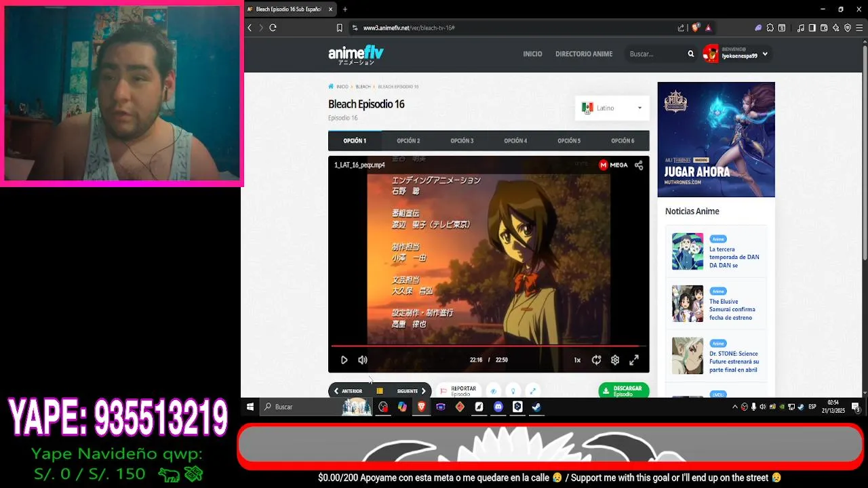Click the INICIO navigation link
This screenshot has height=488, width=868.
532,54
